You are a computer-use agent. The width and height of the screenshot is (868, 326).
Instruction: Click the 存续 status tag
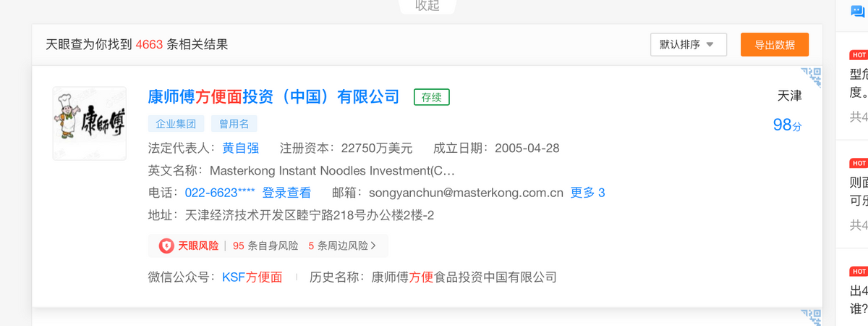tap(432, 97)
